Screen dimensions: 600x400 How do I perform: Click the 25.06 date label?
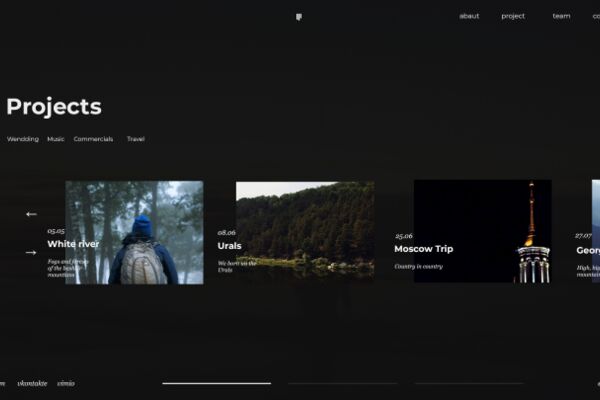tap(404, 236)
